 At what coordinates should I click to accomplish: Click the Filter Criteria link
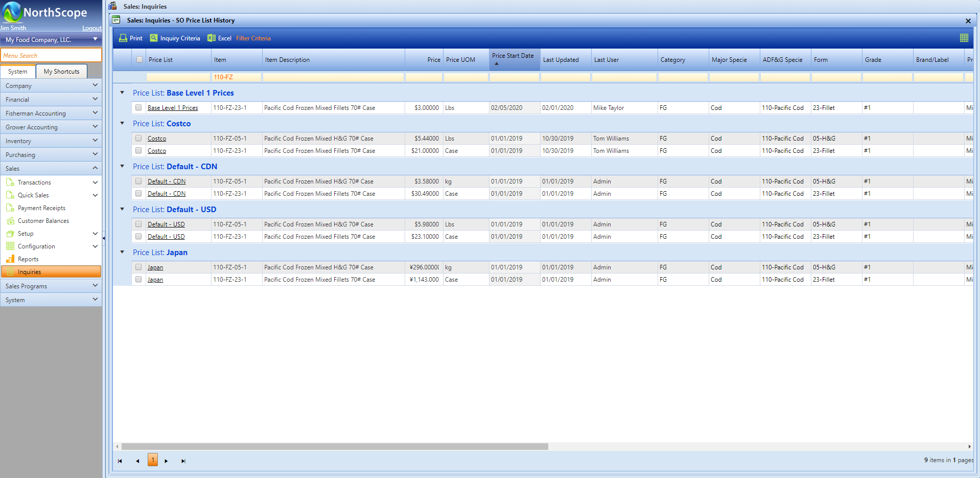coord(253,38)
